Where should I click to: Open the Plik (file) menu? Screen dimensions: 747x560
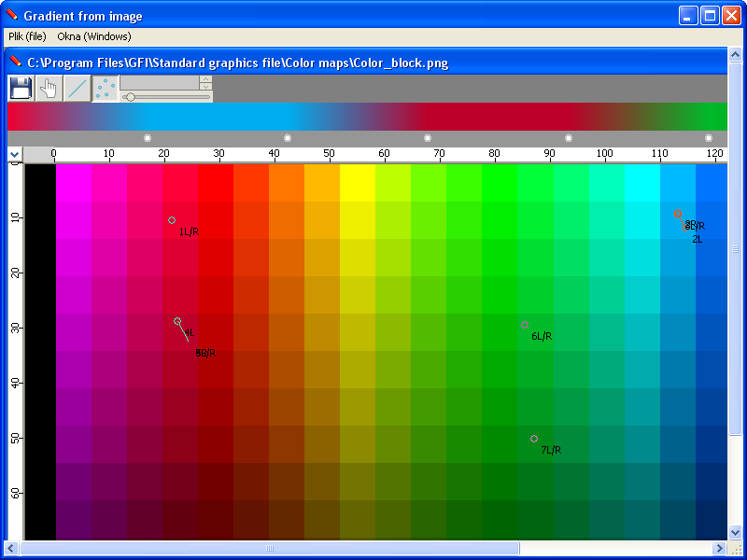coord(27,36)
